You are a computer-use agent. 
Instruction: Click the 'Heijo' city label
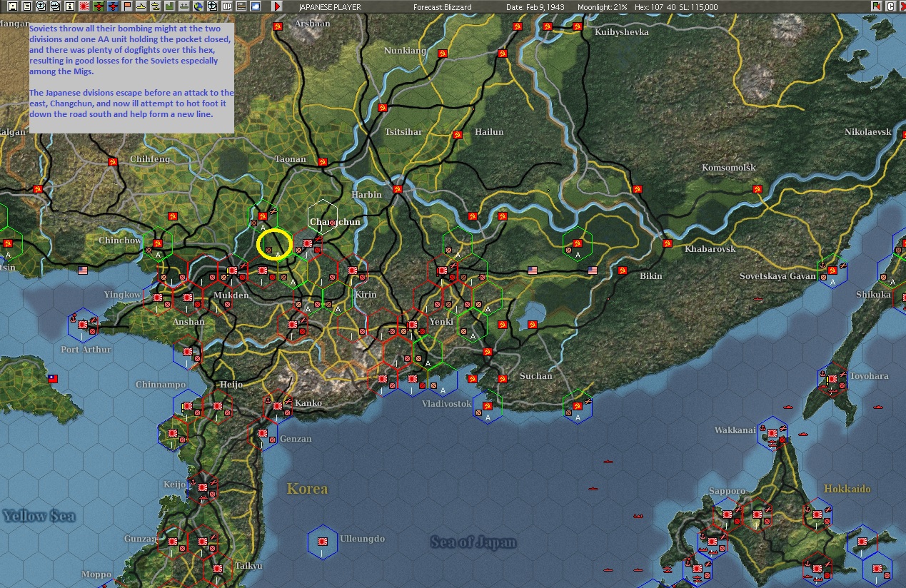click(x=231, y=384)
